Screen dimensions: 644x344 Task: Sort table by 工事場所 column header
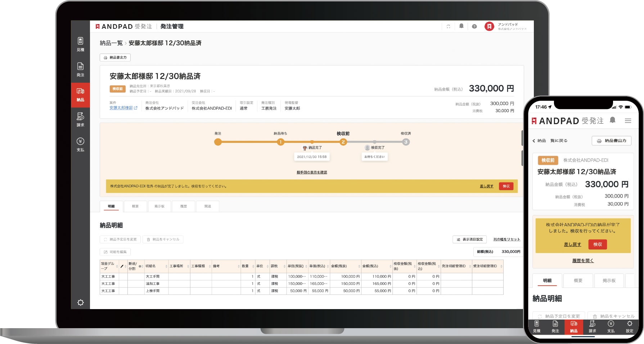pyautogui.click(x=179, y=266)
